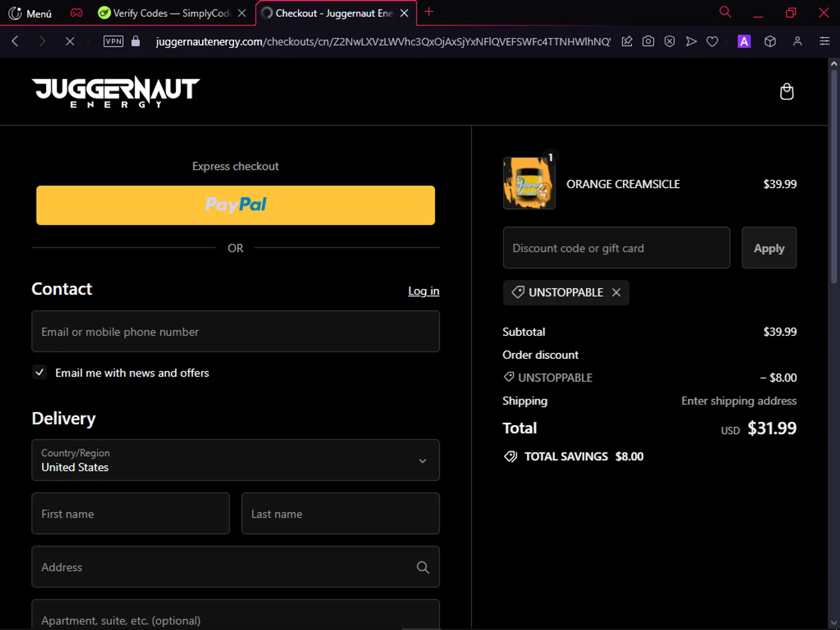Click the Log in link
840x630 pixels.
(423, 291)
